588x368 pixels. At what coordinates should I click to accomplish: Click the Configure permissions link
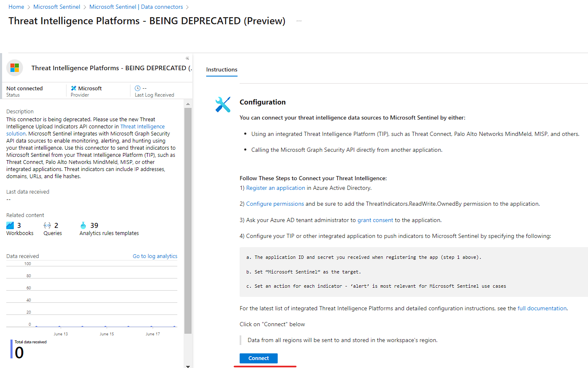(275, 204)
